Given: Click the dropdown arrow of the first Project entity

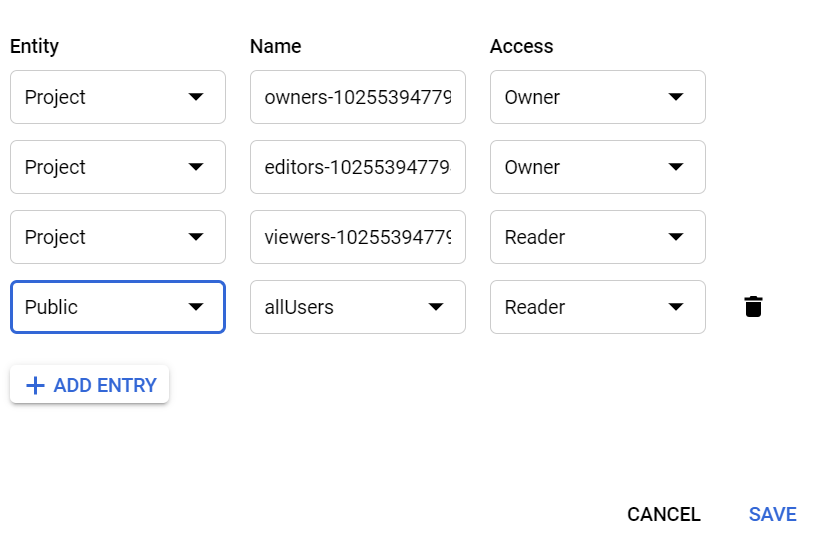Looking at the screenshot, I should pos(196,97).
